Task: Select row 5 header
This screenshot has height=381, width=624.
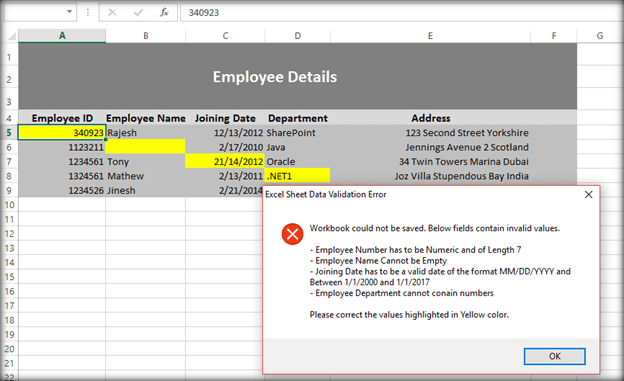Action: (9, 133)
